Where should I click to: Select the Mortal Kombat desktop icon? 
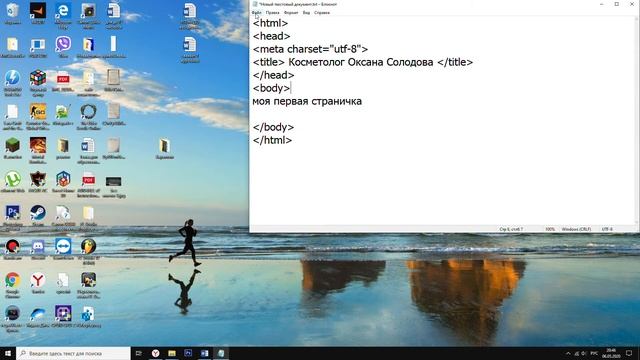[38, 150]
